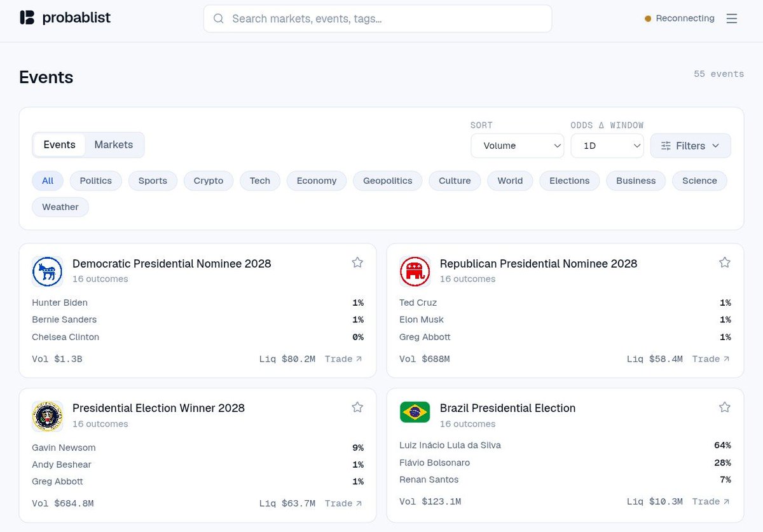Toggle the Tech category chip
The height and width of the screenshot is (532, 763).
260,181
